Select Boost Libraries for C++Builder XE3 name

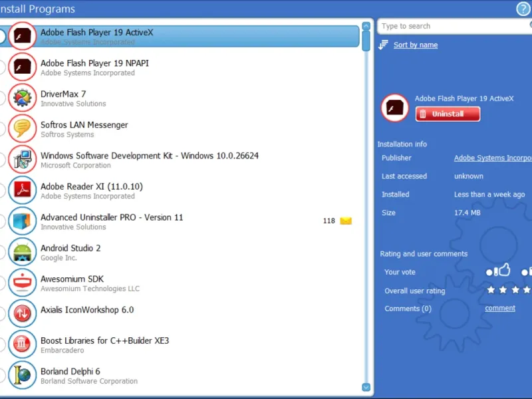tap(104, 340)
